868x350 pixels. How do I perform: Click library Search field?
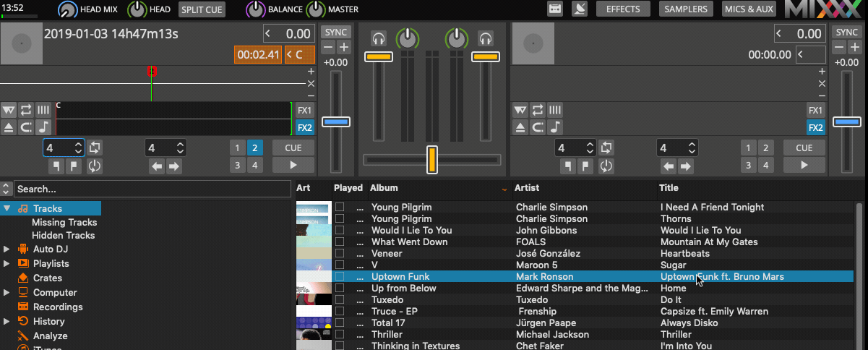click(x=153, y=189)
